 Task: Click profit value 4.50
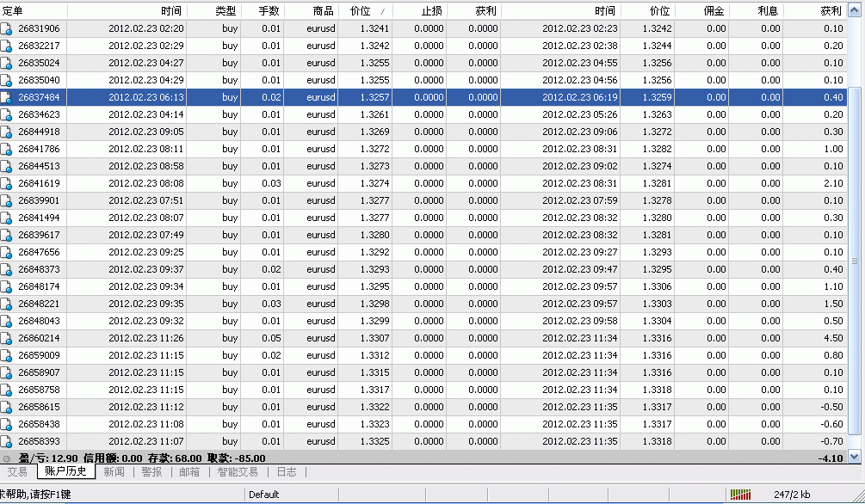coord(833,339)
